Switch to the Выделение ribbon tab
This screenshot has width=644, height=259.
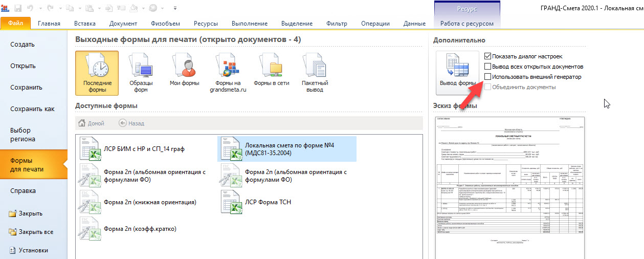[x=297, y=24]
